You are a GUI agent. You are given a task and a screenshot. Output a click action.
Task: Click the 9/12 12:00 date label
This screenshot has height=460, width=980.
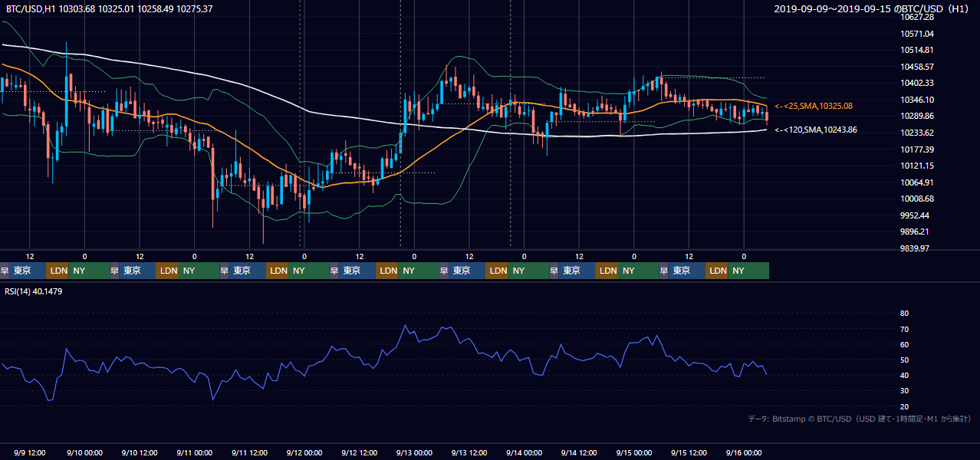point(359,453)
